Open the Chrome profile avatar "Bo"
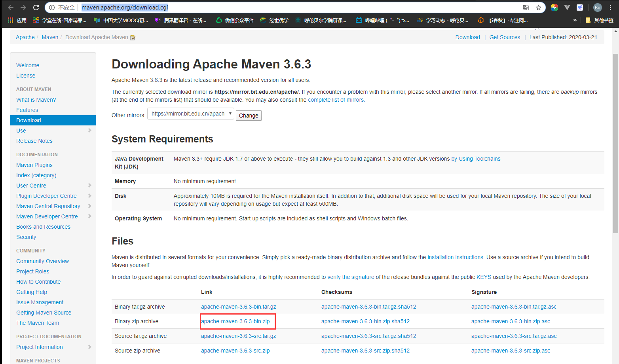This screenshot has height=364, width=619. [x=597, y=7]
